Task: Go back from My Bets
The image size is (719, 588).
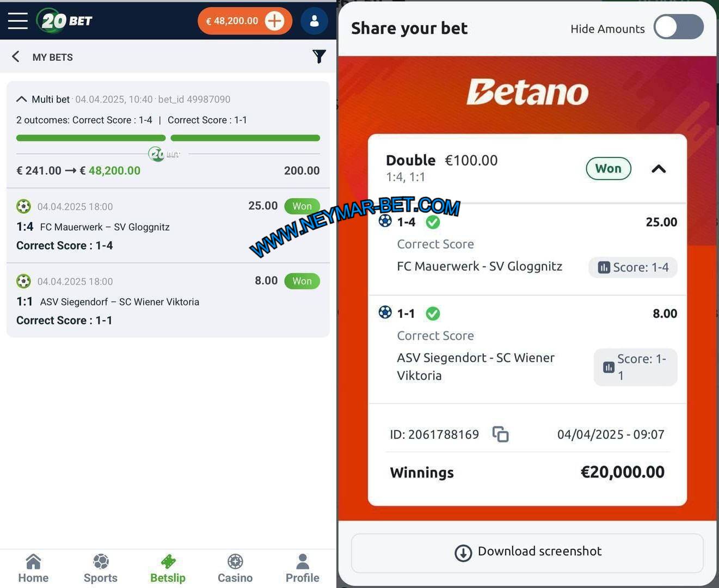Action: (x=16, y=57)
